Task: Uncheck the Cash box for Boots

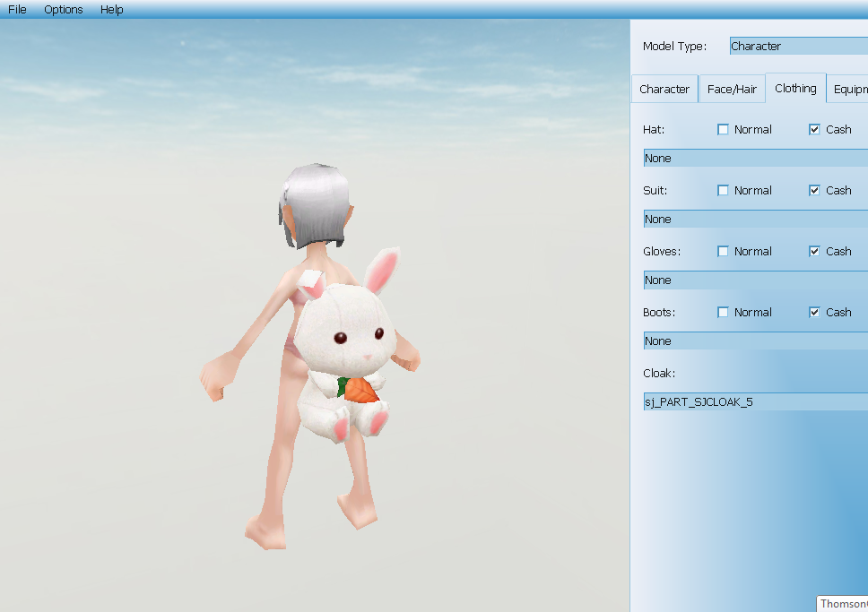Action: pyautogui.click(x=814, y=313)
